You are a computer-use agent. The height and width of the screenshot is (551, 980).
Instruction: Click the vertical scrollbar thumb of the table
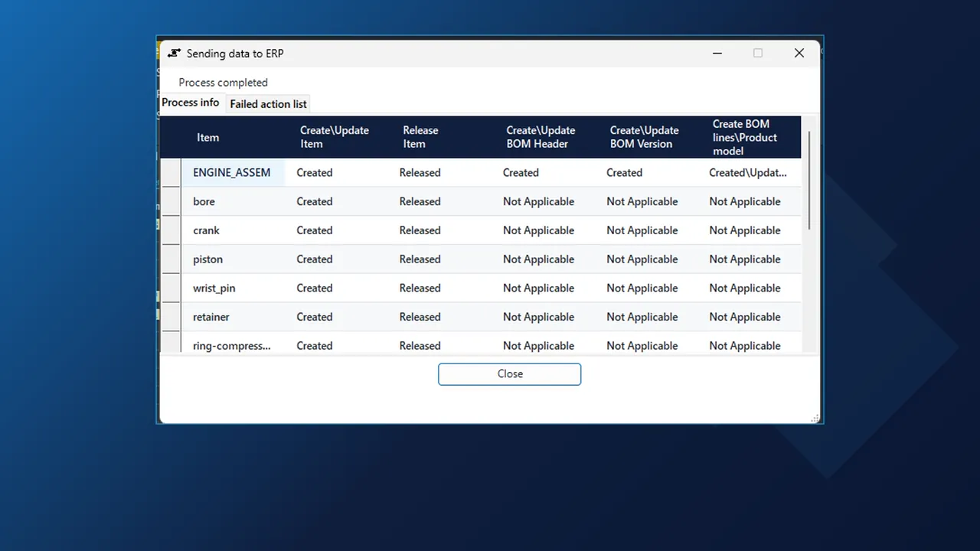pyautogui.click(x=810, y=180)
